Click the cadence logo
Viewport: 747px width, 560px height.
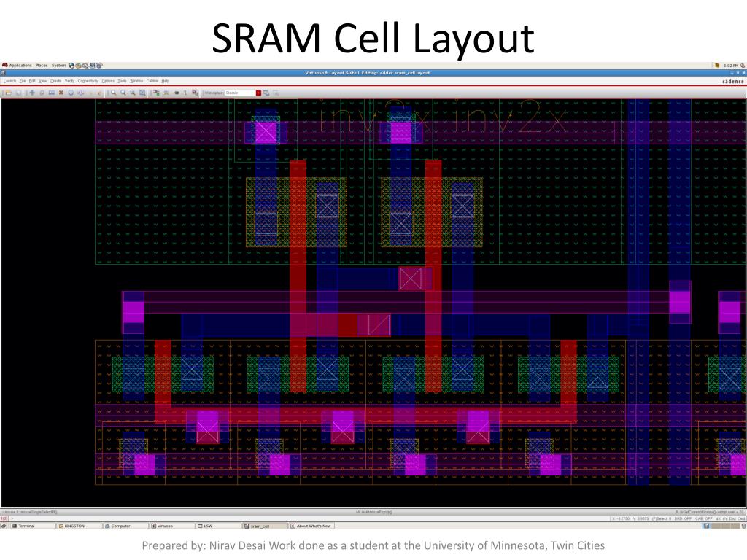coord(732,82)
